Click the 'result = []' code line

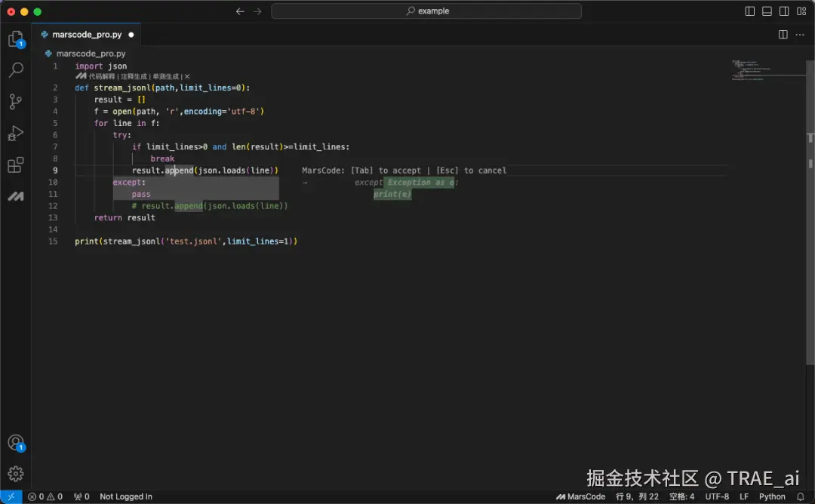(119, 100)
